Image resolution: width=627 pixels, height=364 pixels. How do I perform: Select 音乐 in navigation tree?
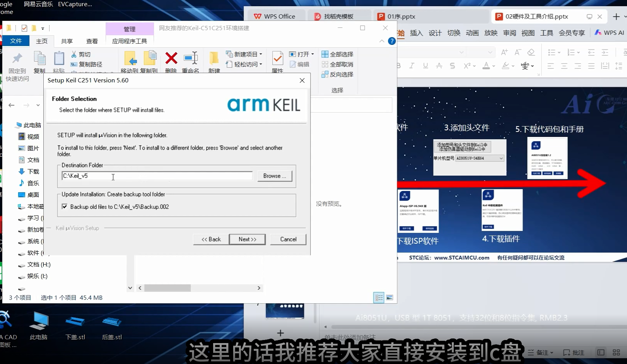point(29,183)
